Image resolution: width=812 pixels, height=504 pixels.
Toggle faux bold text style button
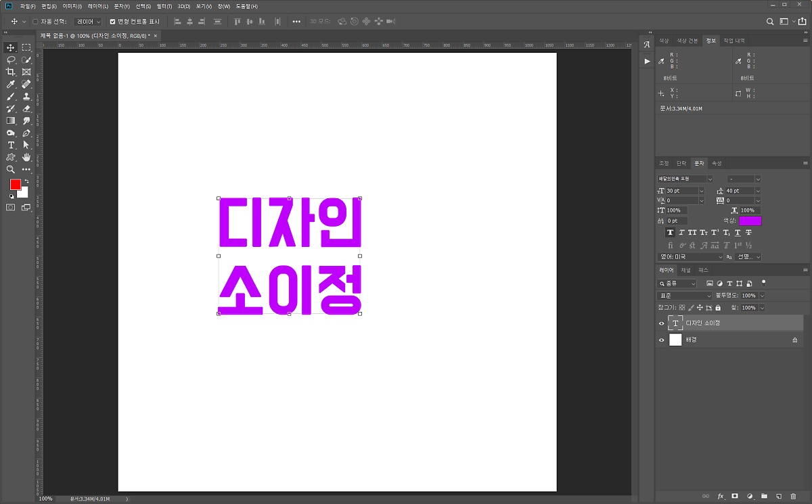670,233
